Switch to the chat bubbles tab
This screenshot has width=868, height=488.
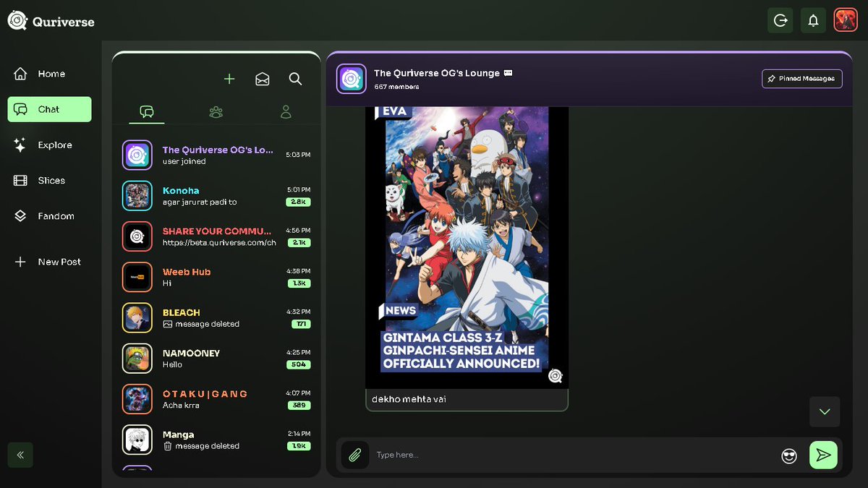coord(147,112)
